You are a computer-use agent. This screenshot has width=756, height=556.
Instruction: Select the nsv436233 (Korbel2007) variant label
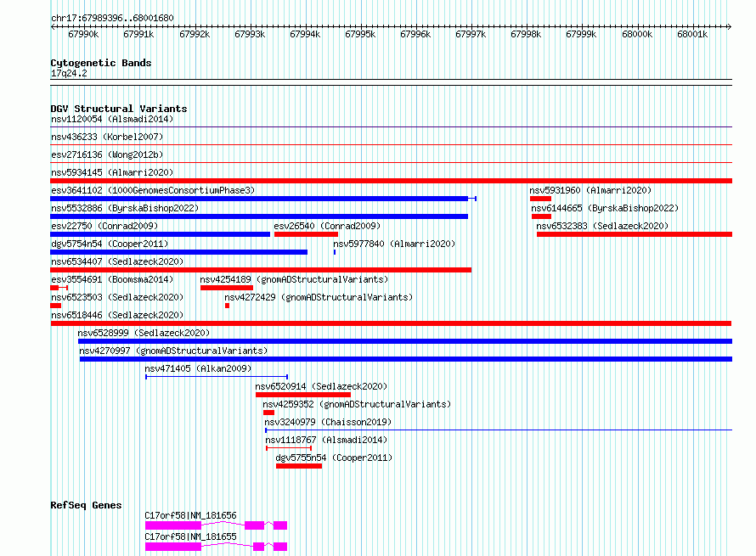(107, 137)
